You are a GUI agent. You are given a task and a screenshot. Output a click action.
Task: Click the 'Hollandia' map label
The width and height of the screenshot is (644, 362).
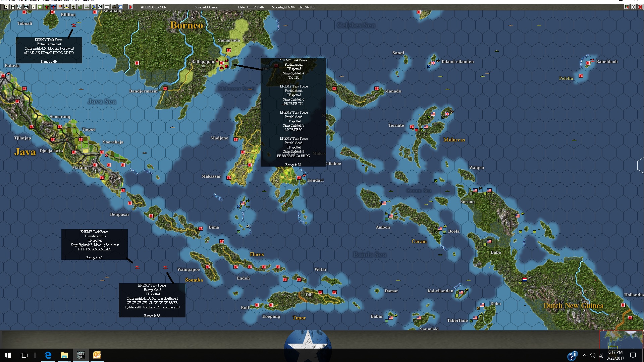point(634,295)
